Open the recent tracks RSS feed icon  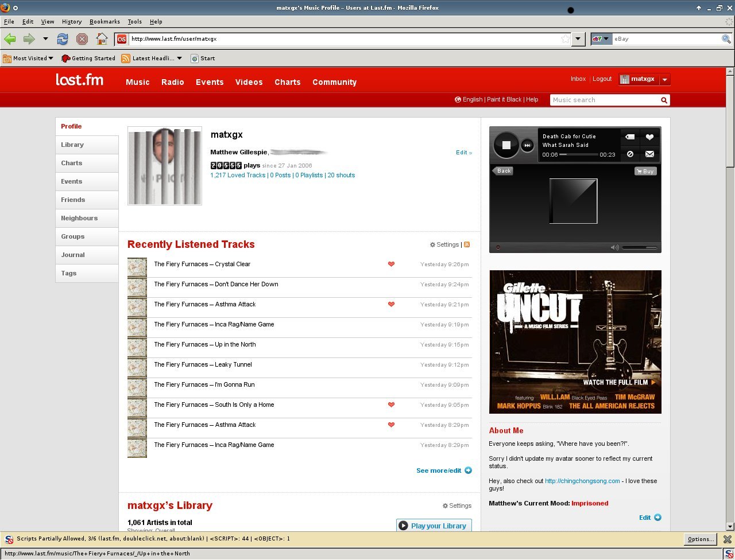pos(467,244)
